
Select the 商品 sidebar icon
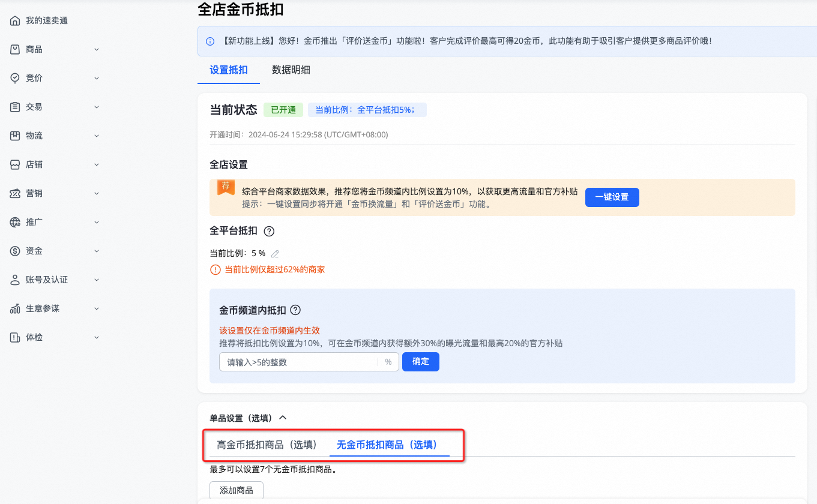point(14,49)
